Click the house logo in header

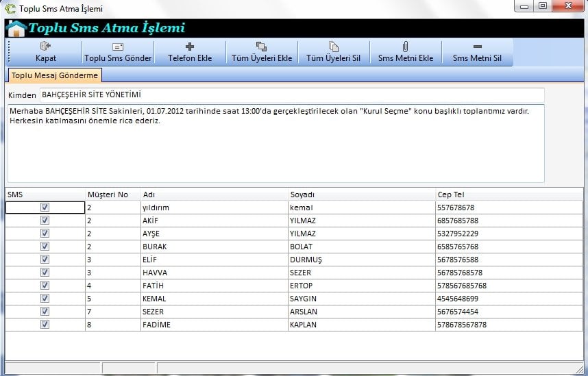point(15,29)
